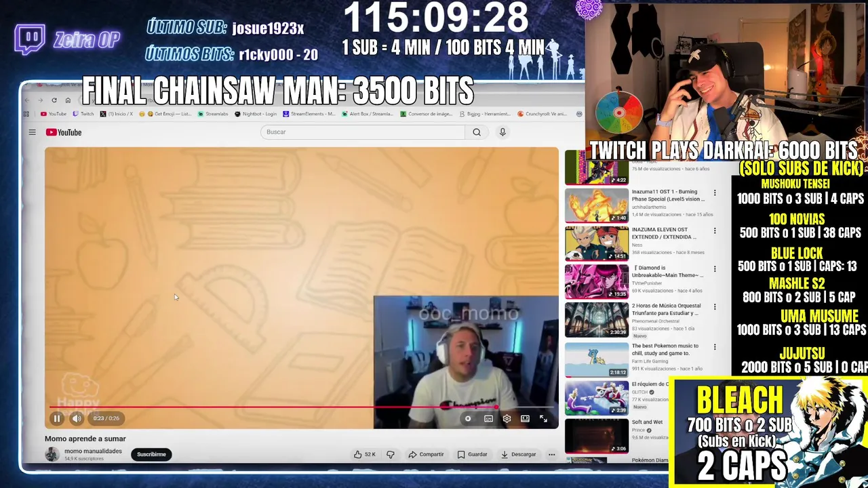The height and width of the screenshot is (488, 868).
Task: Save the video with Guardar
Action: click(x=472, y=454)
